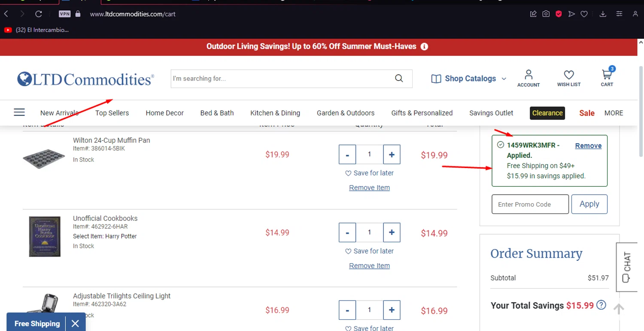Click the Free Shipping popup label
Viewport: 644px width, 331px height.
coord(37,324)
